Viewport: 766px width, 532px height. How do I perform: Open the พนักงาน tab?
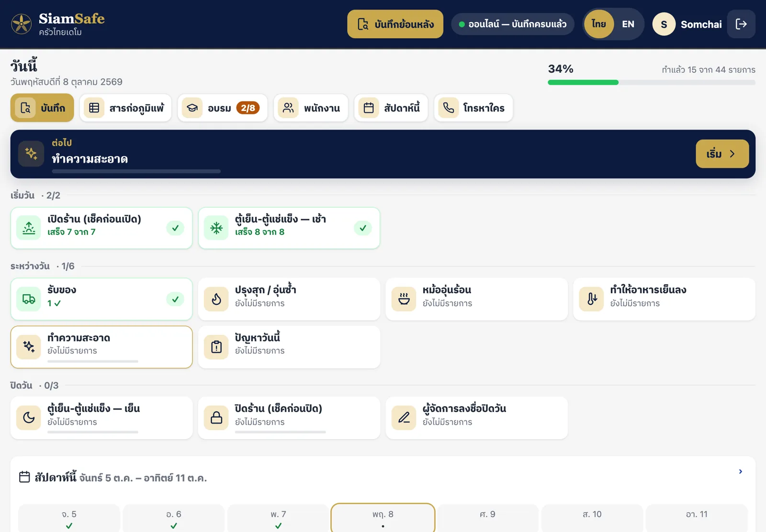(x=311, y=108)
